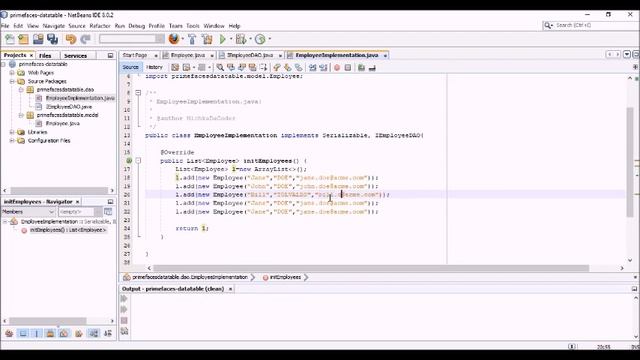The width and height of the screenshot is (640, 360).
Task: Click the Previous Bookmark icon
Action: click(277, 67)
